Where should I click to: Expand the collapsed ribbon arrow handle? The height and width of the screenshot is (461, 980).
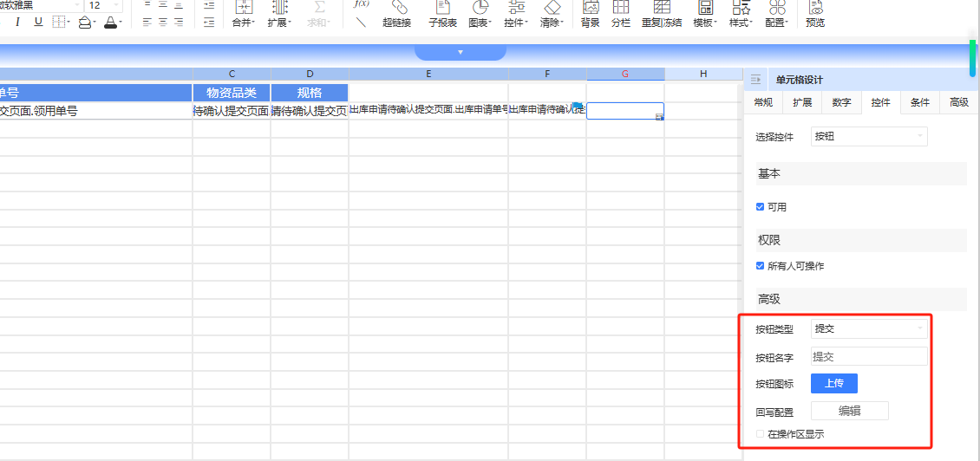460,52
